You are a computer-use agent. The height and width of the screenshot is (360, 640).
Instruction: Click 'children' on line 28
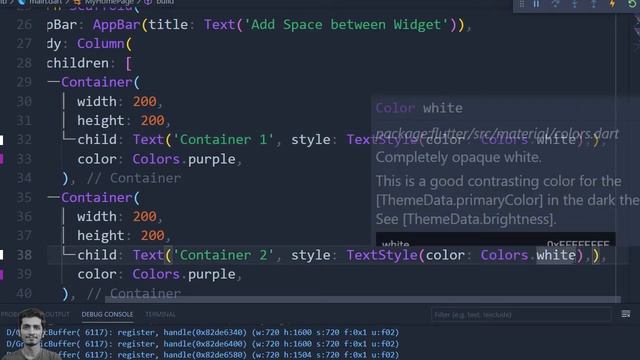point(78,63)
